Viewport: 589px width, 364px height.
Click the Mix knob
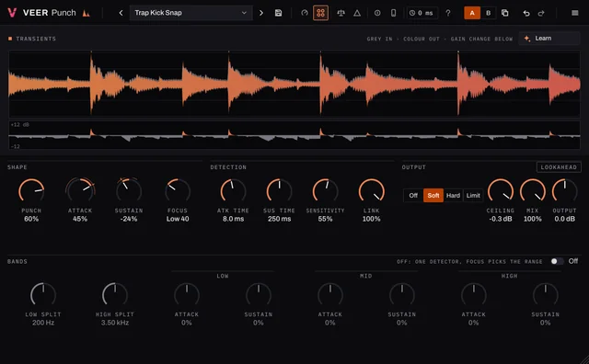533,190
